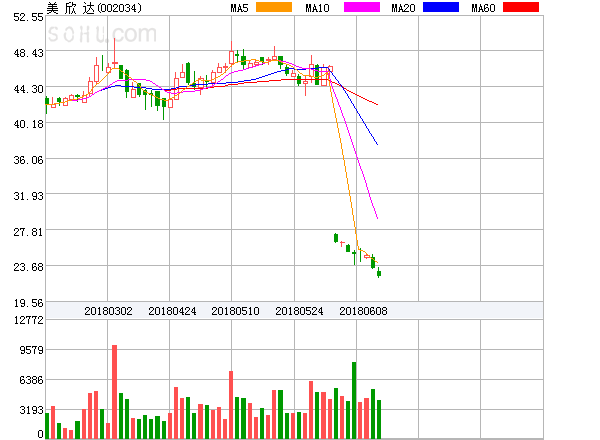Select the MA10 legend label
This screenshot has height=440, width=600.
(317, 8)
